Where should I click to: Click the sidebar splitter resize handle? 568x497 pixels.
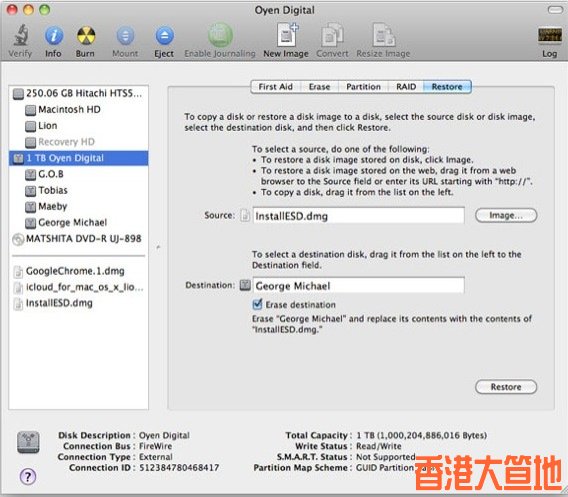(158, 248)
